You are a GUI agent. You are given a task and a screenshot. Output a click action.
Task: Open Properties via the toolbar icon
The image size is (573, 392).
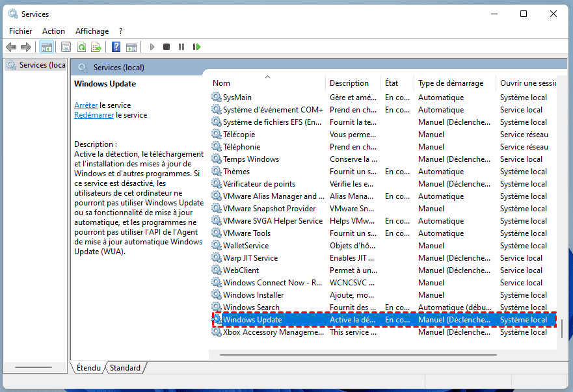(x=66, y=47)
